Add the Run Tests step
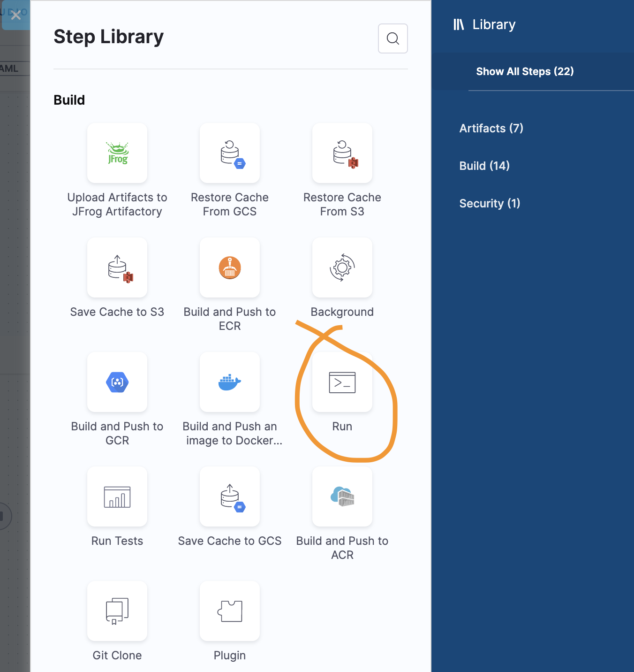Screen dimensions: 634x672 pyautogui.click(x=117, y=496)
